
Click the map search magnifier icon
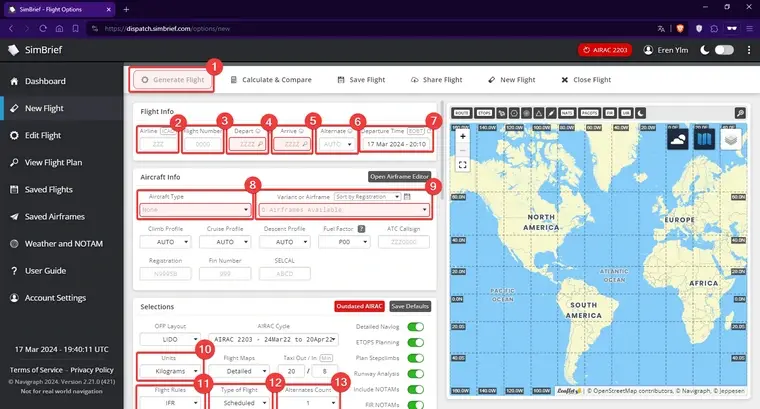pos(740,113)
